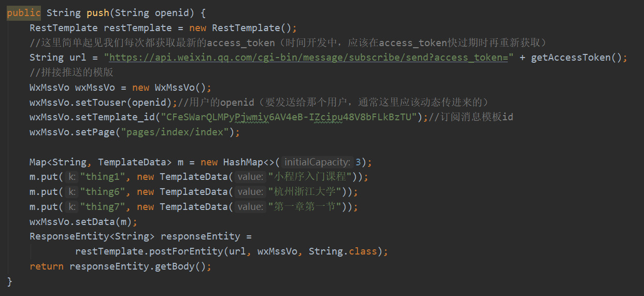Click the template ID string starting CFeSWarQLMPy
644x296 pixels.
289,117
